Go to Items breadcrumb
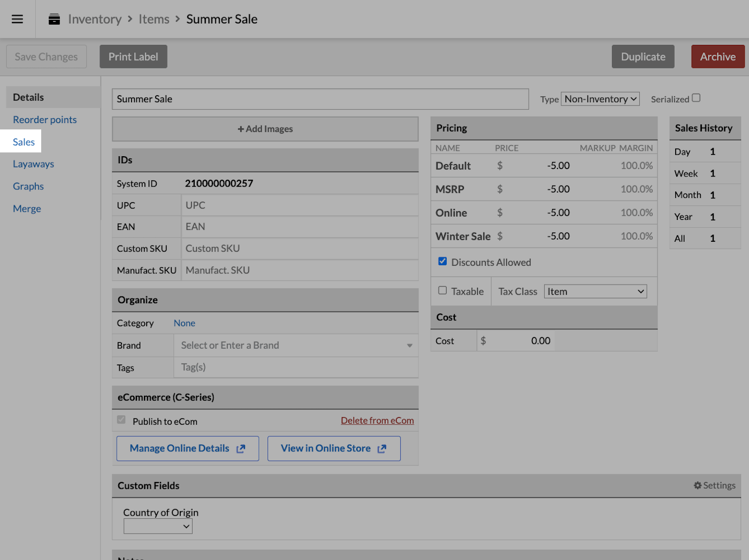This screenshot has height=560, width=749. (x=154, y=19)
